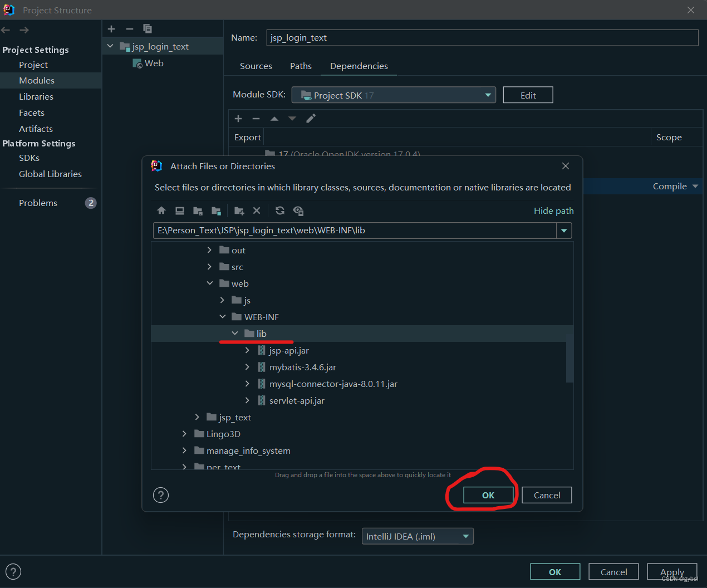Click Cancel in Project Structure window

[x=613, y=572]
